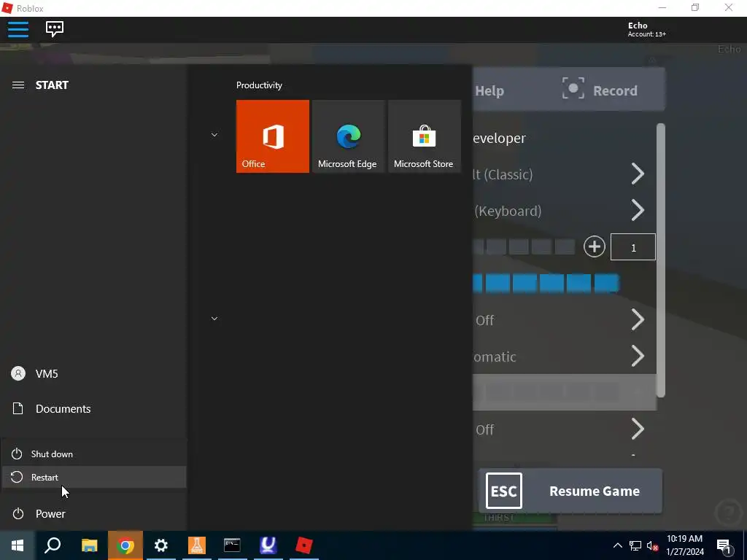Advance the (Classic) setting arrow
The height and width of the screenshot is (560, 747).
click(x=638, y=174)
